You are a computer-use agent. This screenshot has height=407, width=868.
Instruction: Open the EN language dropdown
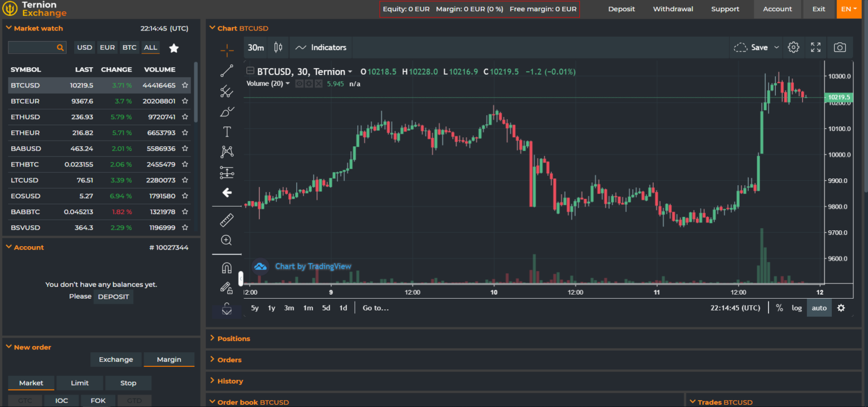click(849, 9)
